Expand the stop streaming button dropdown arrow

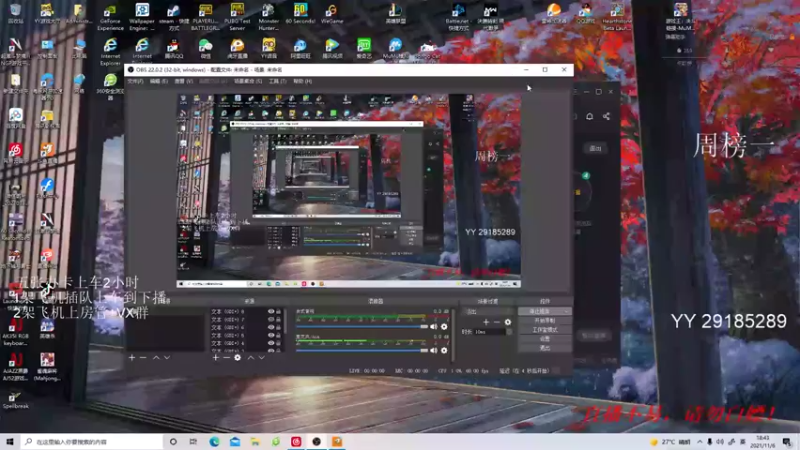click(566, 311)
